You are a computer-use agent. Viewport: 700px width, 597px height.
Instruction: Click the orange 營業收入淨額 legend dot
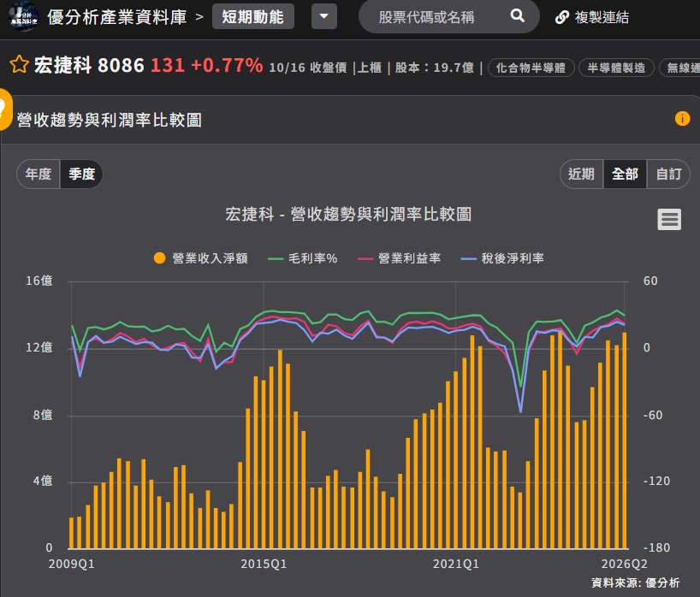pos(159,258)
